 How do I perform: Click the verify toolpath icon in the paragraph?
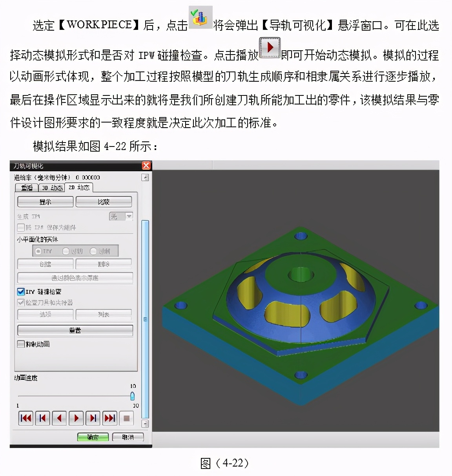pos(200,17)
